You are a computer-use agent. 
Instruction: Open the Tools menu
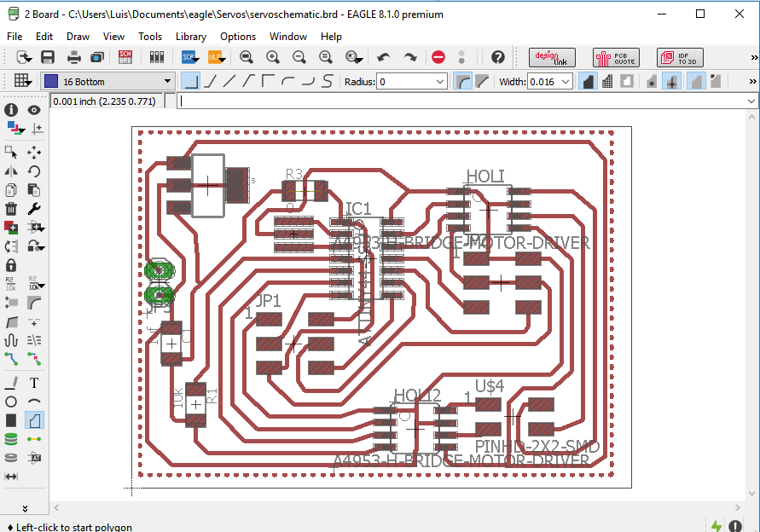(x=150, y=37)
